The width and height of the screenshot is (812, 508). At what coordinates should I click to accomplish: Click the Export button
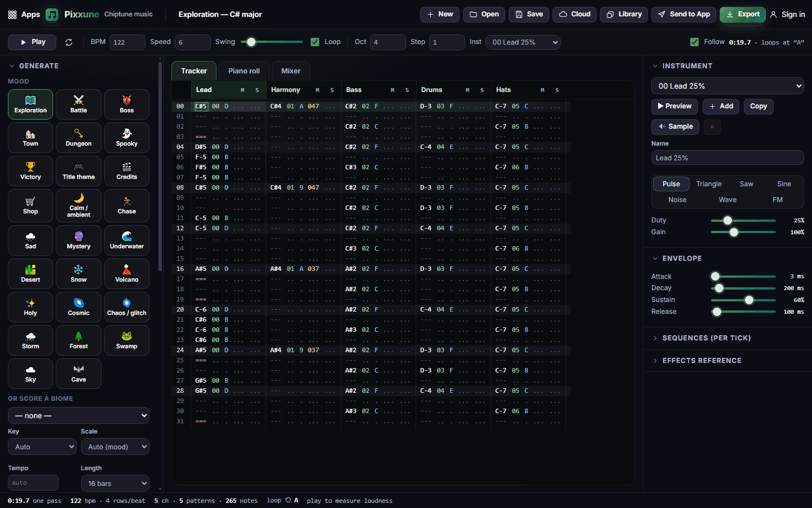(743, 15)
